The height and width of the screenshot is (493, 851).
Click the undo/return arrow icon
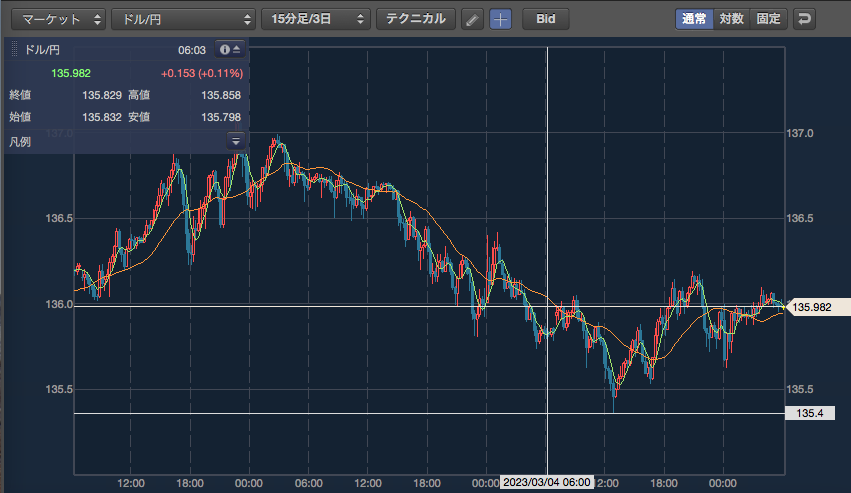coord(804,19)
